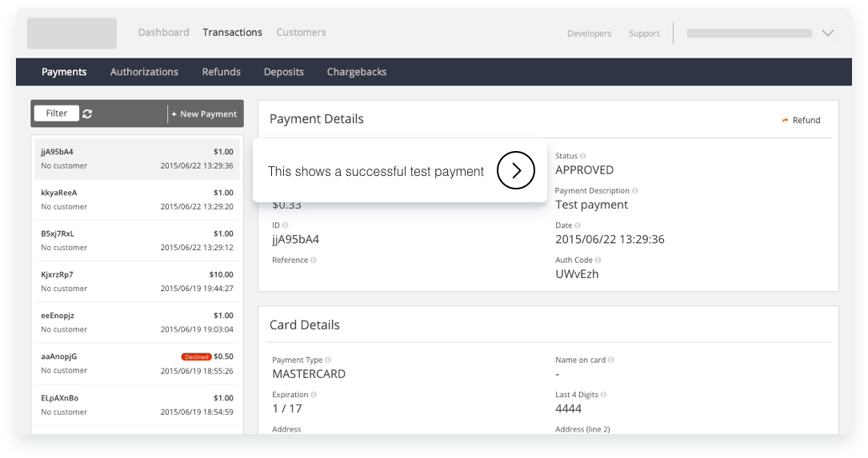
Task: Select payment jjA95bA4 in the list
Action: (x=138, y=159)
